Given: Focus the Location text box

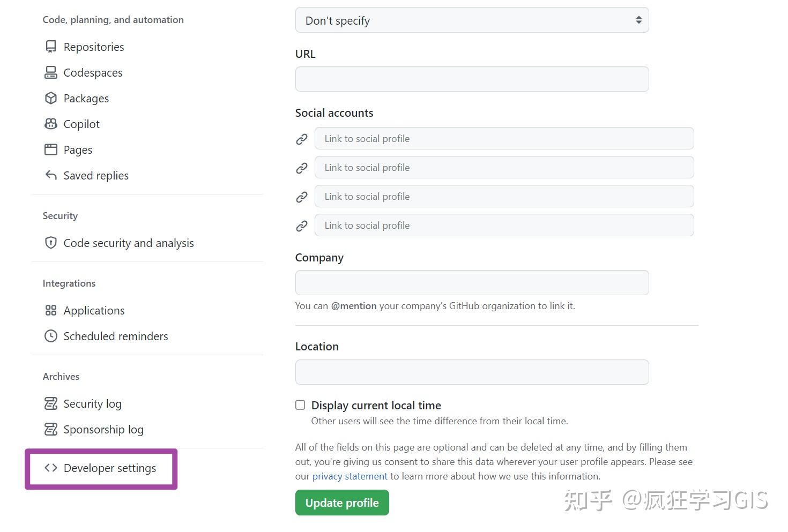Looking at the screenshot, I should (472, 372).
